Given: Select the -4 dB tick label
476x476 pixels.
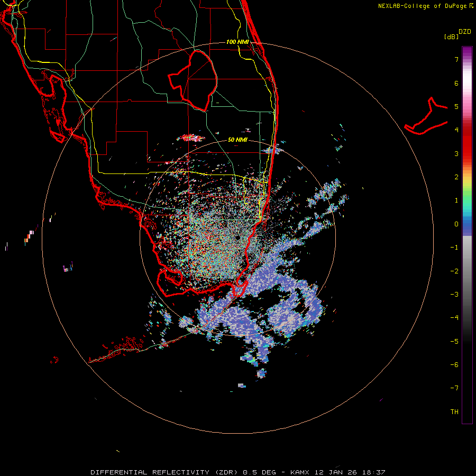Looking at the screenshot, I should tap(454, 317).
